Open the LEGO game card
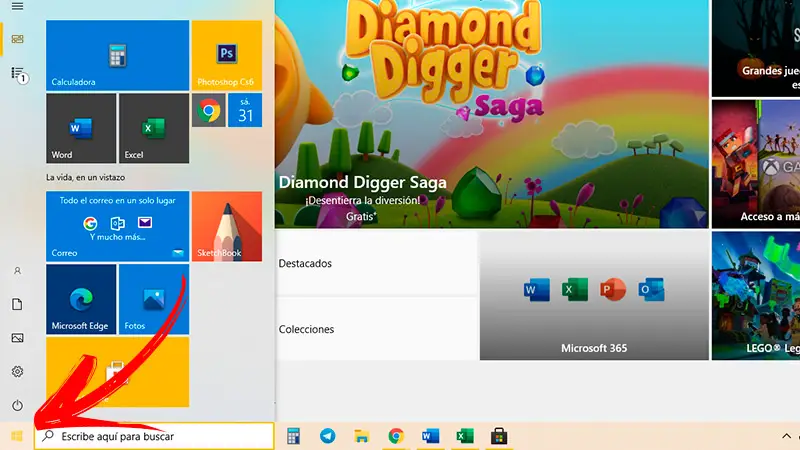800x450 pixels. pyautogui.click(x=756, y=296)
